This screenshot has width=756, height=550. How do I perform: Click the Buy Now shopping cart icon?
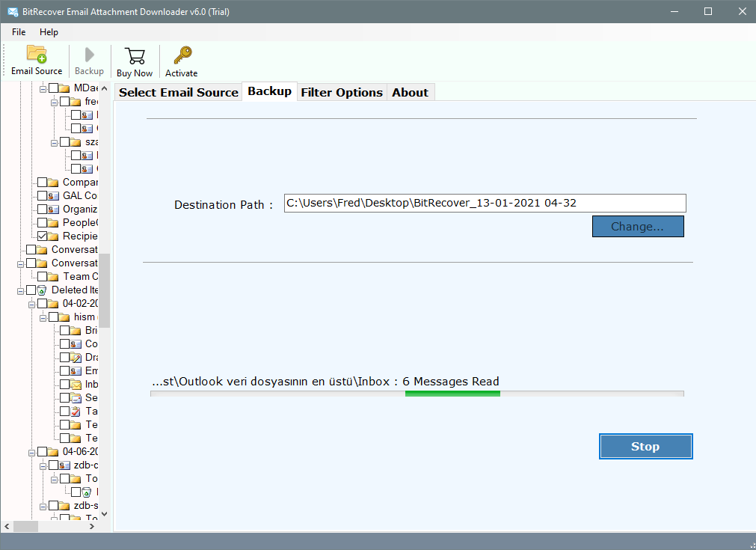click(x=135, y=56)
